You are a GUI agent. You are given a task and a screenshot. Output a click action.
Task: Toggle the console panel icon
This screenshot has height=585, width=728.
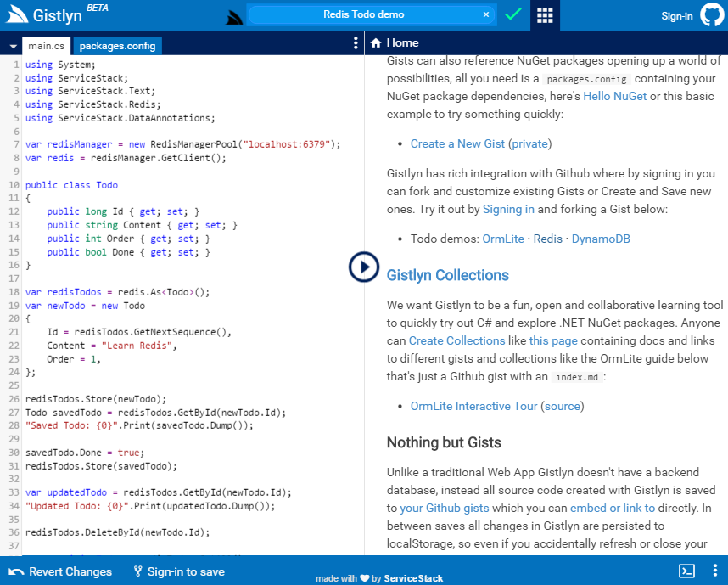tap(686, 571)
